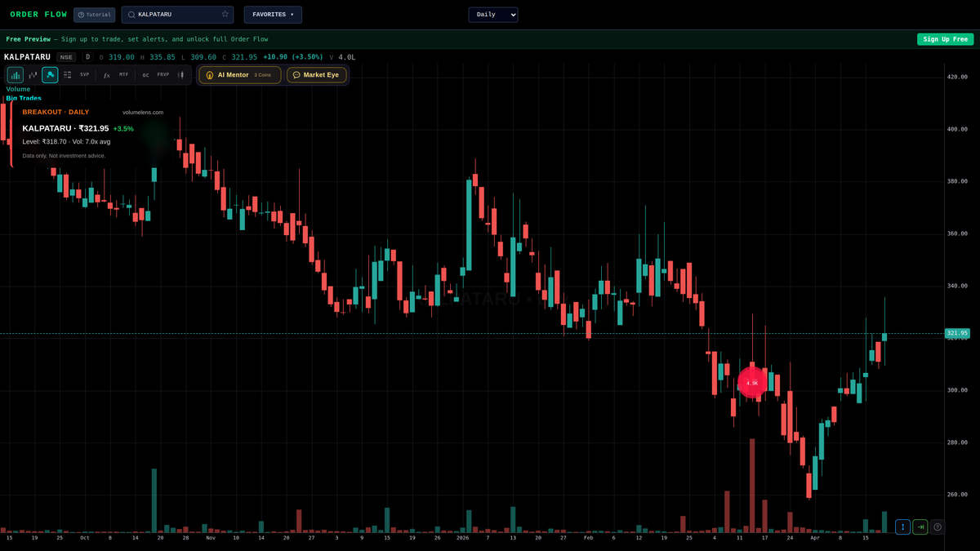Screen dimensions: 980x551
Task: Click the NSE exchange badge
Action: [x=67, y=57]
